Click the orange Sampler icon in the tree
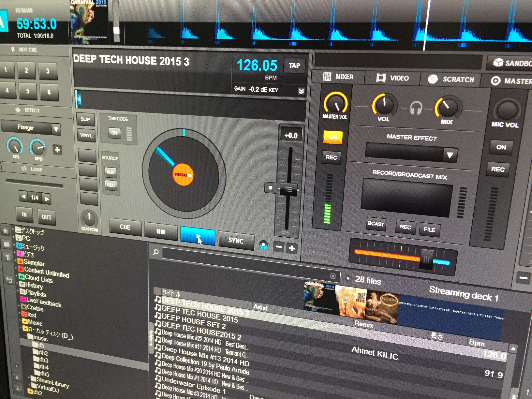 [20, 261]
